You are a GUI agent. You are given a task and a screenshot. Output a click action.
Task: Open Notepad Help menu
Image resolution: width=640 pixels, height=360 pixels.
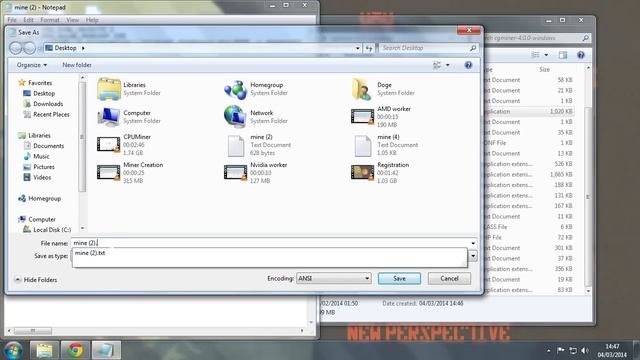(x=92, y=20)
